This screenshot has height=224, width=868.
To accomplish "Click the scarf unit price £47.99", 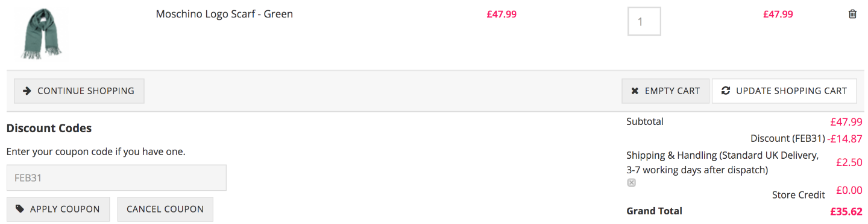I will [x=502, y=14].
